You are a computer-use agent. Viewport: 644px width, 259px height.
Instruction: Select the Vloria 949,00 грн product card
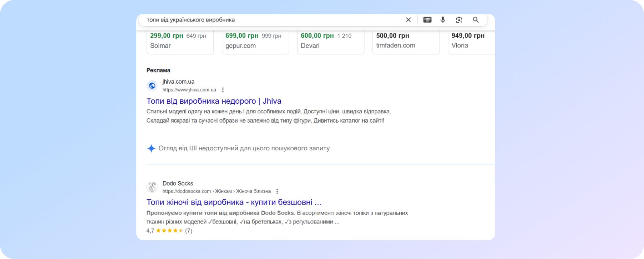[x=471, y=42]
